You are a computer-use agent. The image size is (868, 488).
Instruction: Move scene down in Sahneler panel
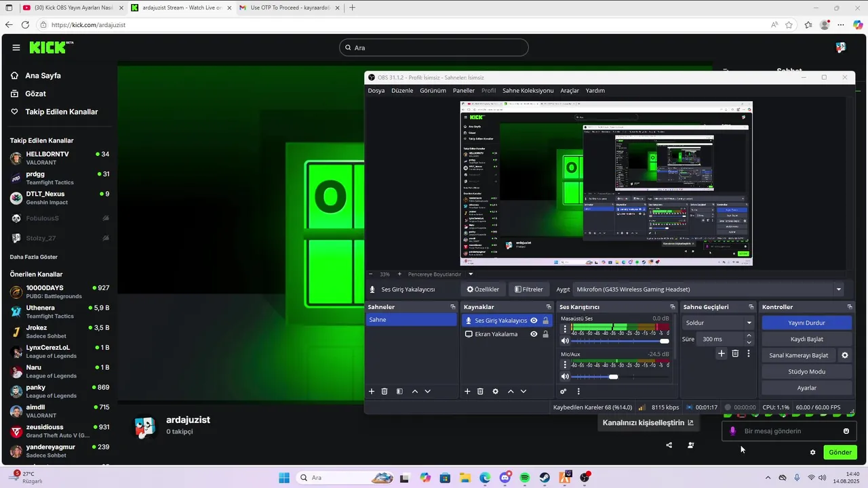click(x=427, y=391)
